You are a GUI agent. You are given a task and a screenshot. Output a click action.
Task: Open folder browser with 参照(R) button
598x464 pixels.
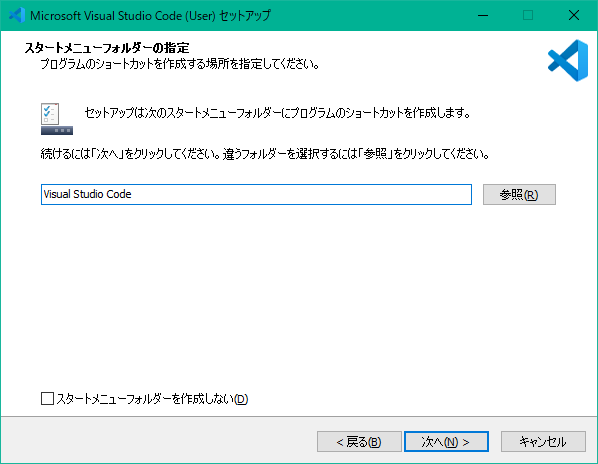pos(519,194)
